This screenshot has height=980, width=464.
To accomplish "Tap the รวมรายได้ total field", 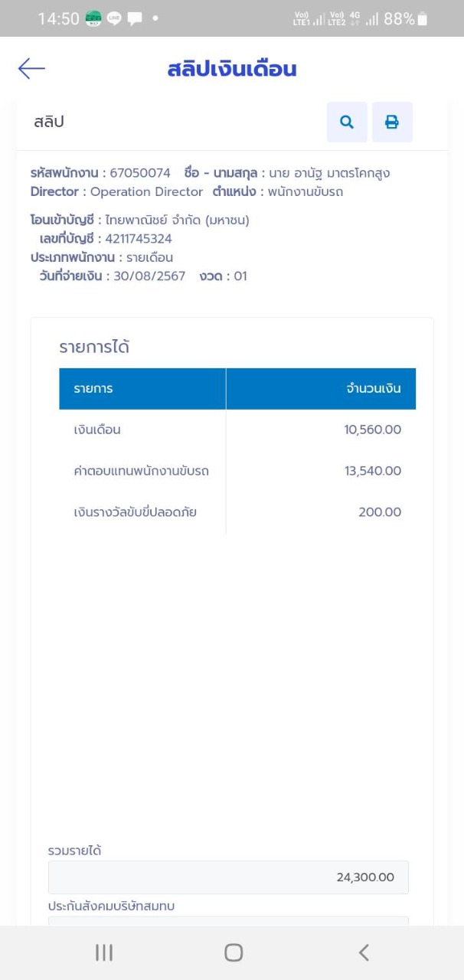I will pos(228,877).
